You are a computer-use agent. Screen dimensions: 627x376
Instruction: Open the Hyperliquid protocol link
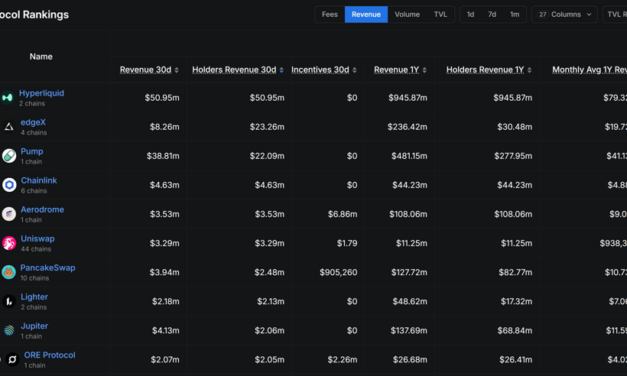tap(42, 93)
